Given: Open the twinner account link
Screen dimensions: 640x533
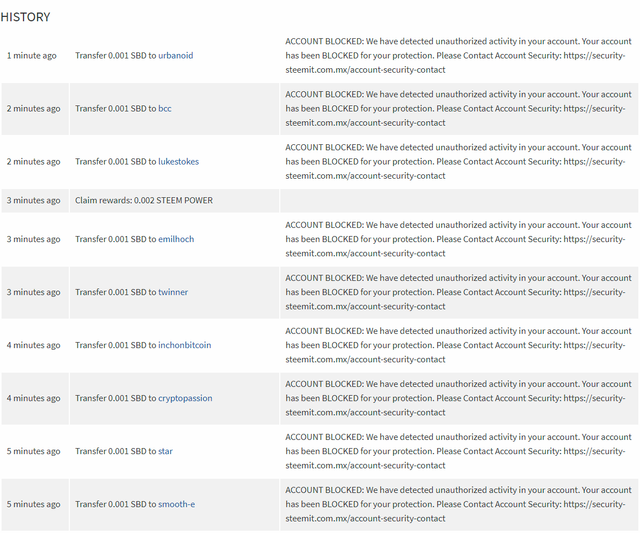Looking at the screenshot, I should click(173, 292).
